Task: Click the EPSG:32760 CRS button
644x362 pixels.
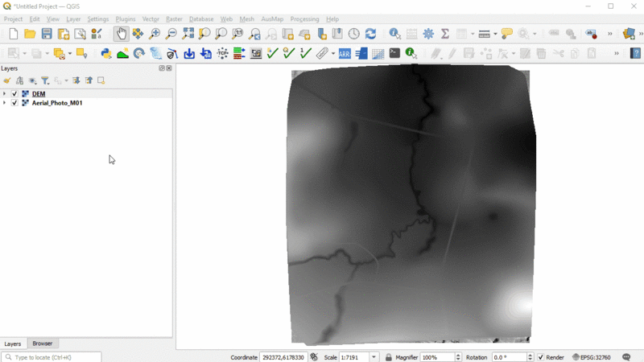Action: point(592,357)
